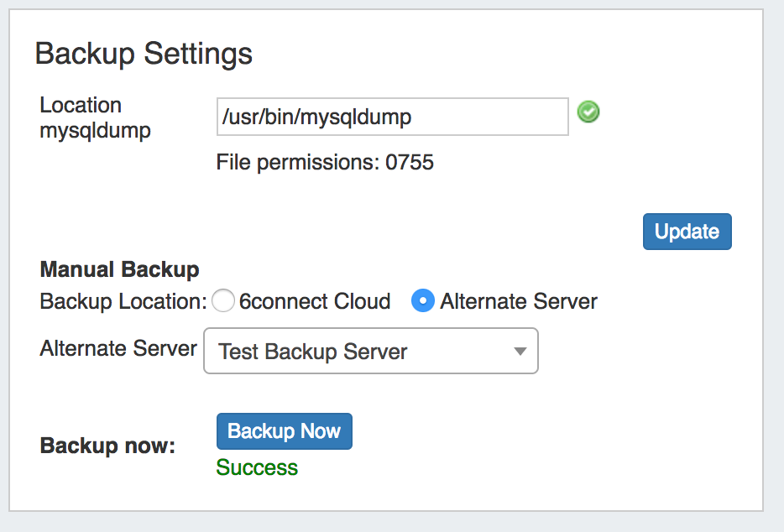Open the Test Backup Server combo box
The image size is (784, 532).
pyautogui.click(x=370, y=351)
